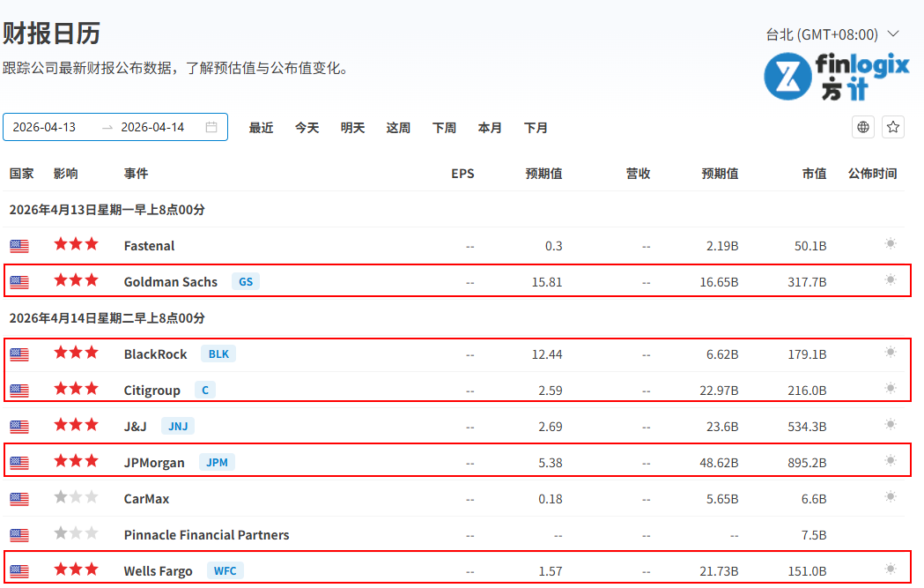Open the 台北 (GMT+08:00) timezone dropdown
Viewport: 924px width, 588px height.
pyautogui.click(x=832, y=34)
